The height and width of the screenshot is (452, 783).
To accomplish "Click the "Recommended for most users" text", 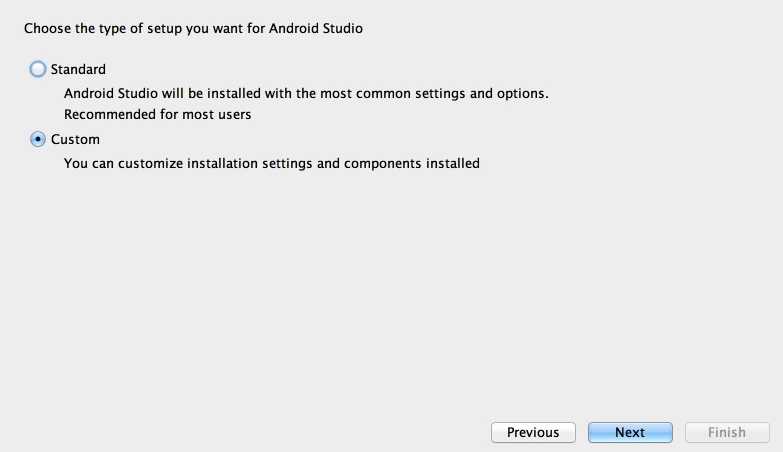I will (157, 114).
